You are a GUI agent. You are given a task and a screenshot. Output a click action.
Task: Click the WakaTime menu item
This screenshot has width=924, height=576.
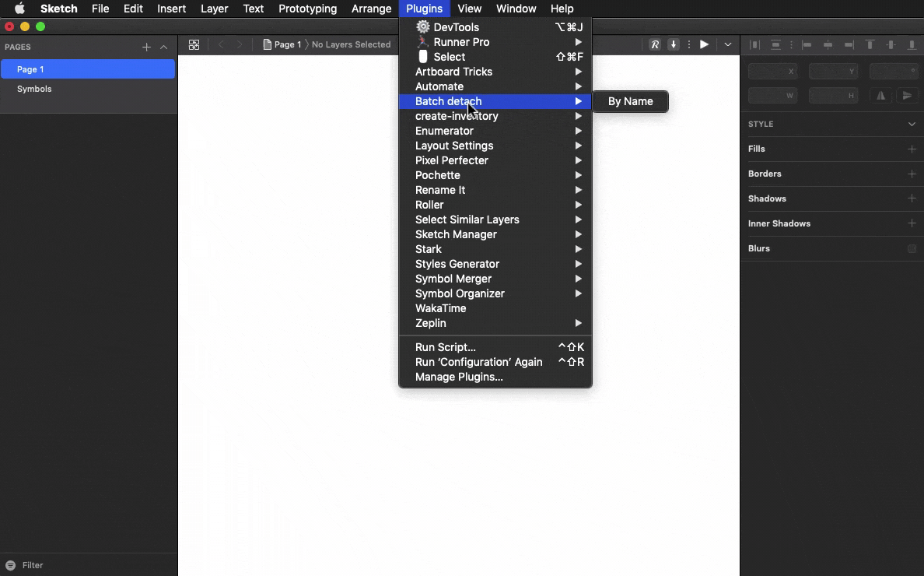pos(495,308)
